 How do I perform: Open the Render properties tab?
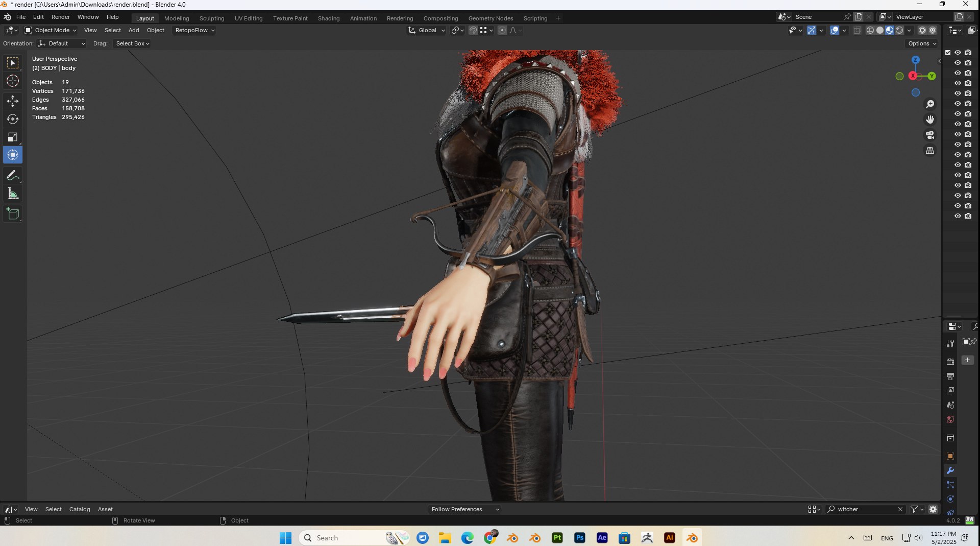tap(950, 362)
